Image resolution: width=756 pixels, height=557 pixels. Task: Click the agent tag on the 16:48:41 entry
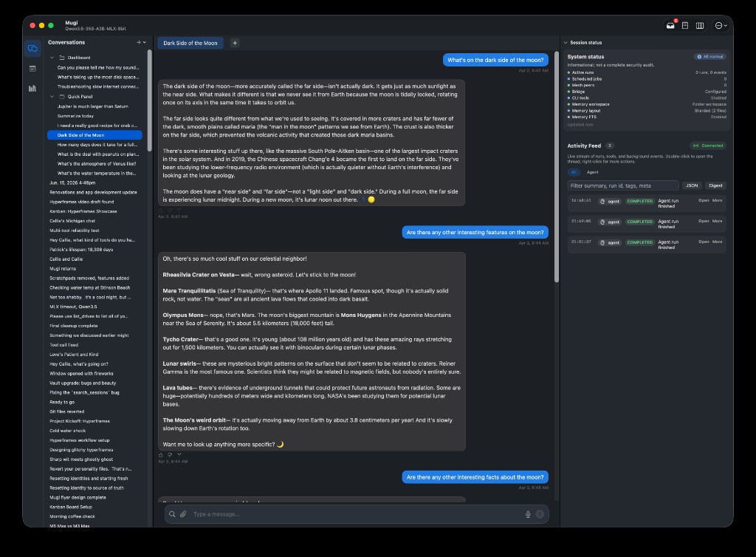pyautogui.click(x=610, y=202)
